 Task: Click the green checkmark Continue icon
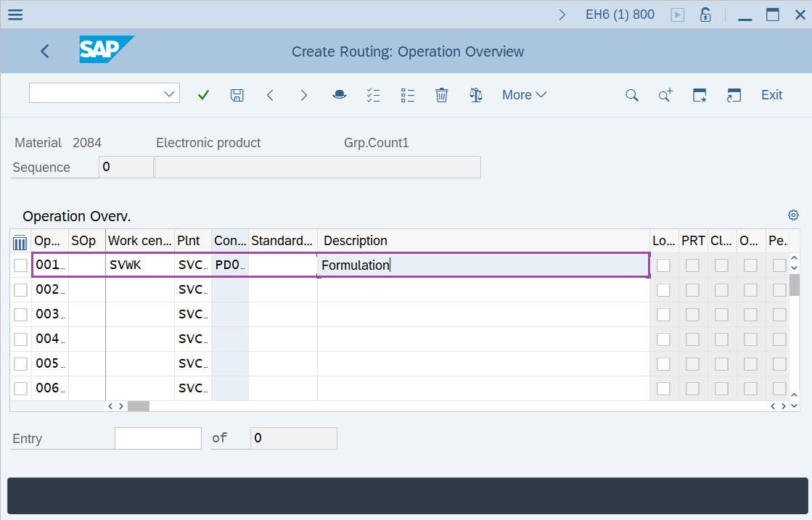tap(203, 94)
